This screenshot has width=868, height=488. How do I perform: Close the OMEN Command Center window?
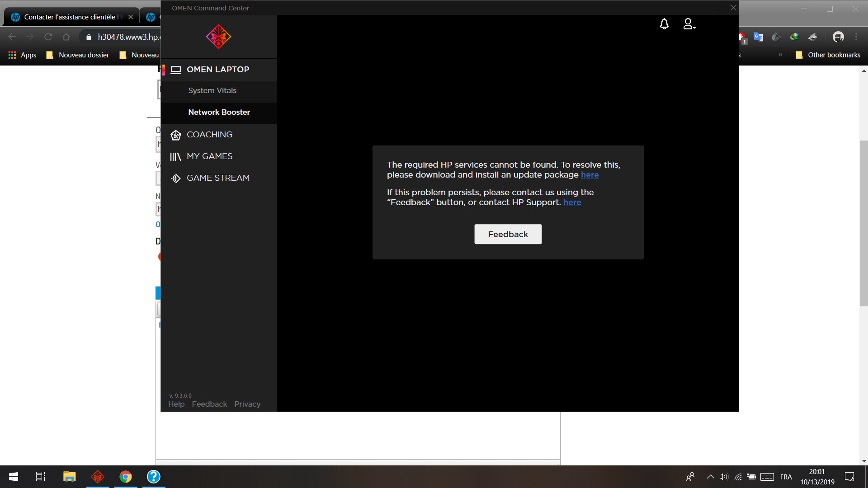point(733,8)
